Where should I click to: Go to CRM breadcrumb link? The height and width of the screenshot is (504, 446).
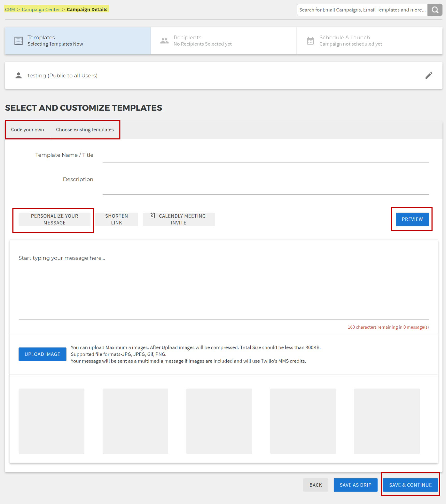point(10,10)
